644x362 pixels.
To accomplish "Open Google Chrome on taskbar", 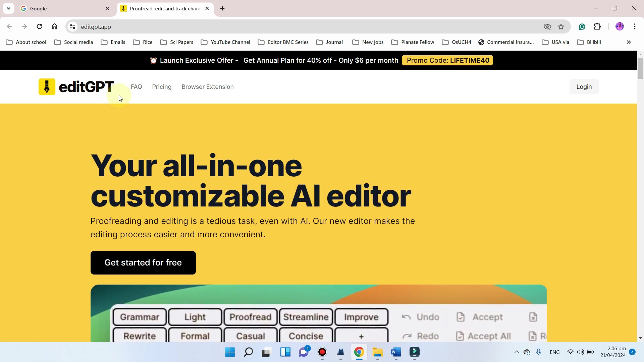I will [x=359, y=352].
